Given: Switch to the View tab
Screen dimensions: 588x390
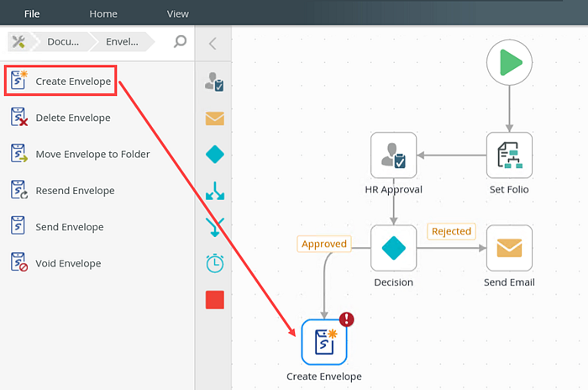Looking at the screenshot, I should 177,13.
